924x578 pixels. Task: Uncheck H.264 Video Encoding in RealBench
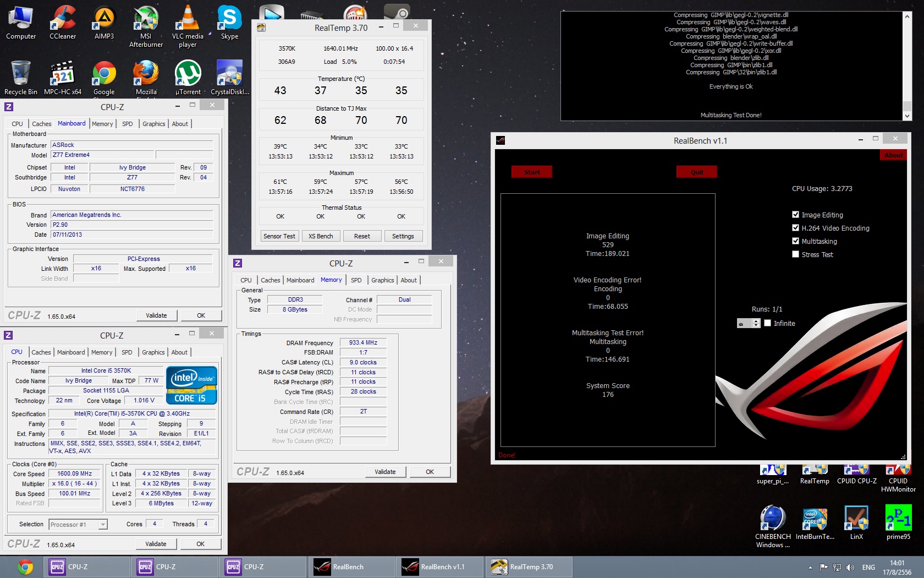[x=795, y=228]
